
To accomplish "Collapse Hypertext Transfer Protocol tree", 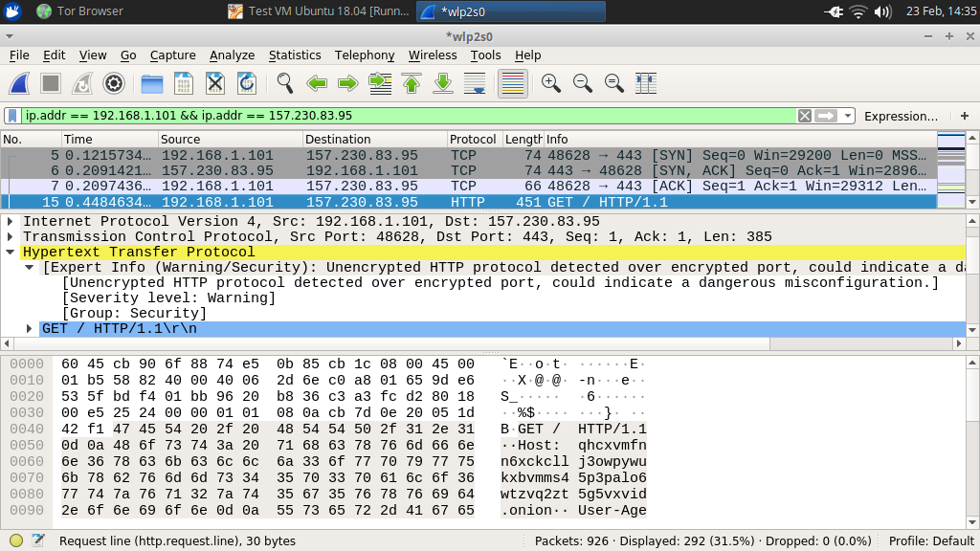I will click(x=10, y=252).
